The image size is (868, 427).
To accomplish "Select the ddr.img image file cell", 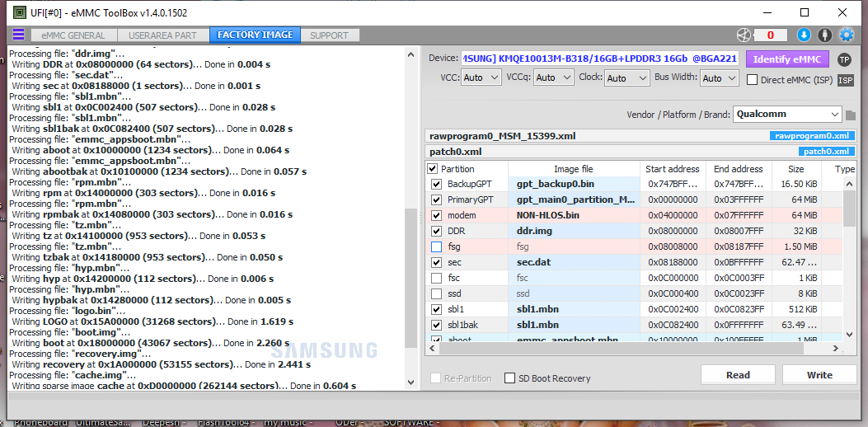I will [574, 231].
